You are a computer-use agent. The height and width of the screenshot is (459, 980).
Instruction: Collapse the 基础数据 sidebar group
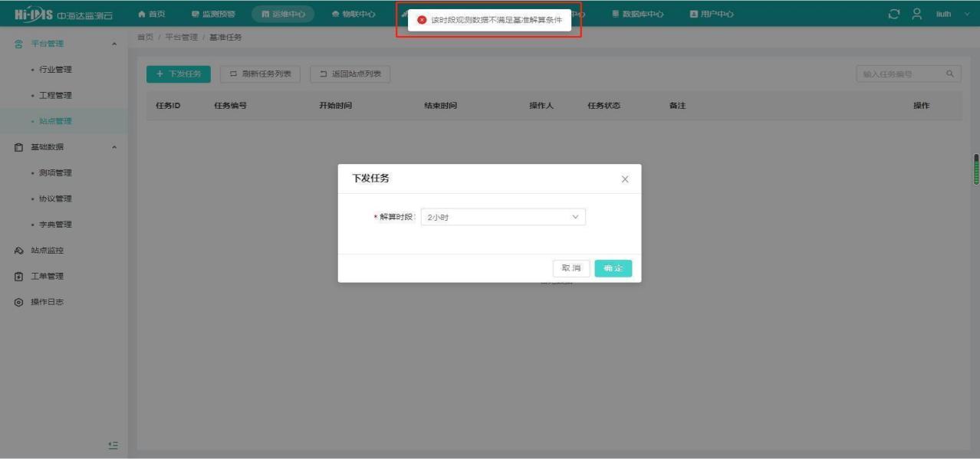tap(114, 147)
